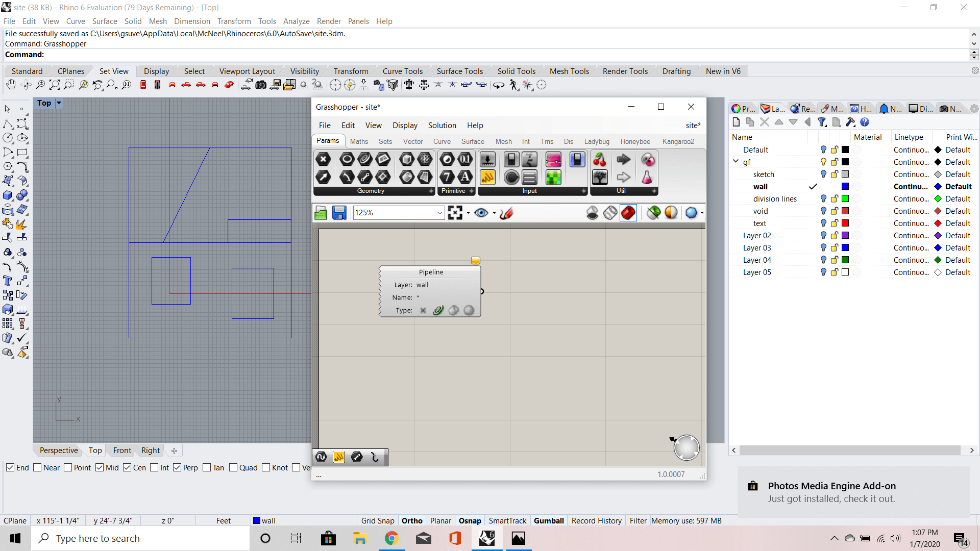Image resolution: width=980 pixels, height=551 pixels.
Task: Toggle the Mid osnap checkbox
Action: click(100, 467)
